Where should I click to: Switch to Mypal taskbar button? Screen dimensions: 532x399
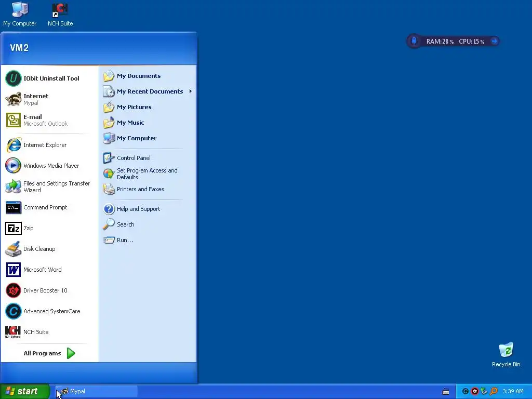tap(96, 391)
